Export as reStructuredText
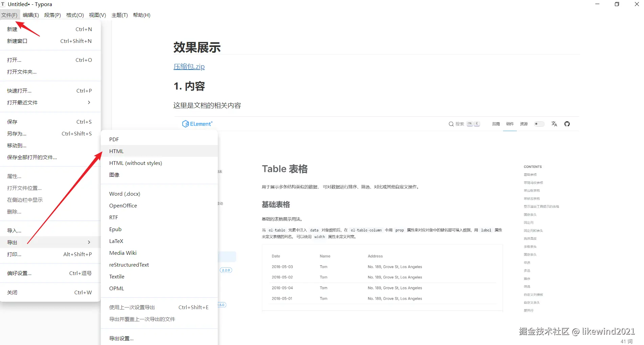Screen dimensions: 644x345 tap(159, 265)
